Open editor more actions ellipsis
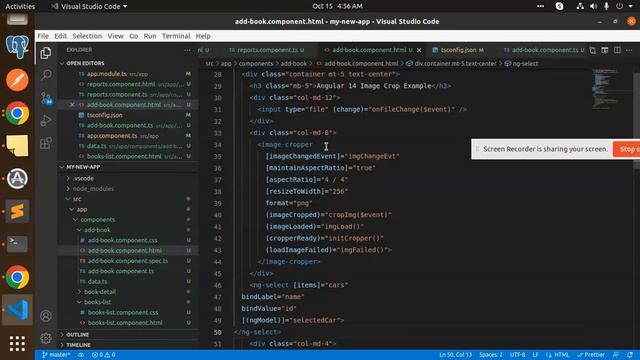Image resolution: width=640 pixels, height=360 pixels. point(629,50)
